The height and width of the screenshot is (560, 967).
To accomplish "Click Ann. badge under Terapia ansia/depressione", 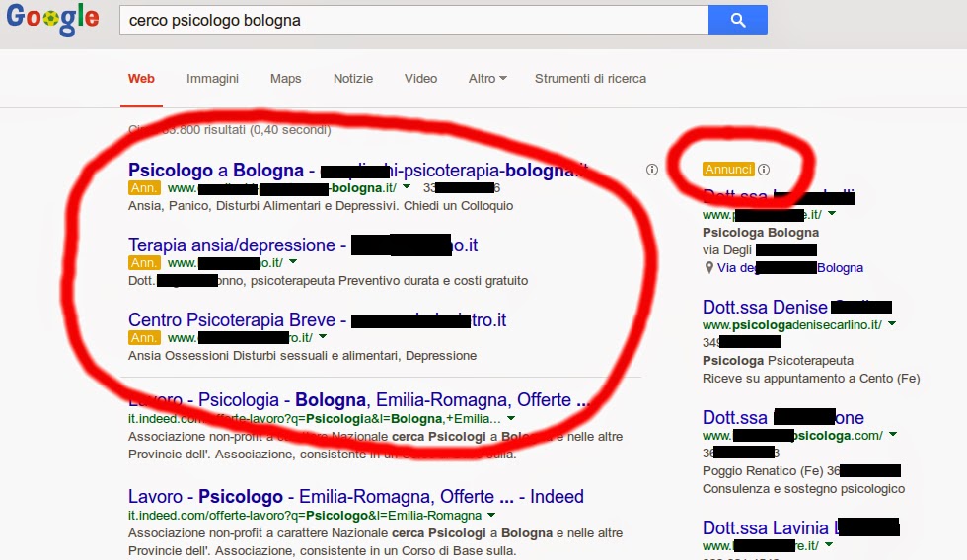I will 144,263.
